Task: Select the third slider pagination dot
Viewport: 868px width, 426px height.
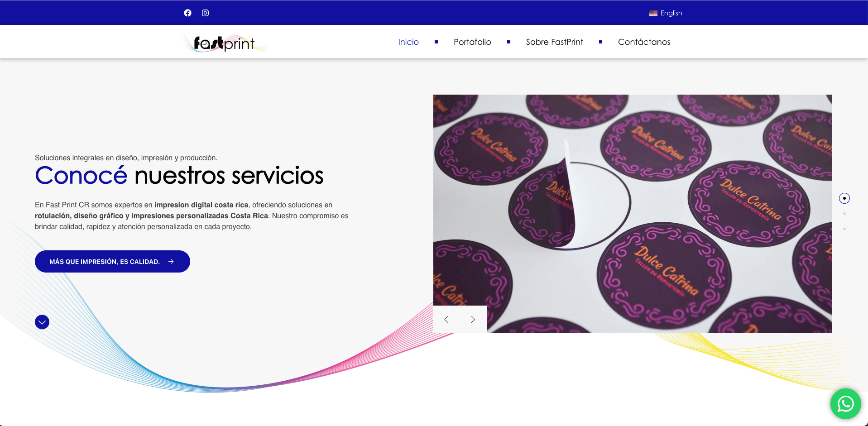Action: click(x=844, y=229)
